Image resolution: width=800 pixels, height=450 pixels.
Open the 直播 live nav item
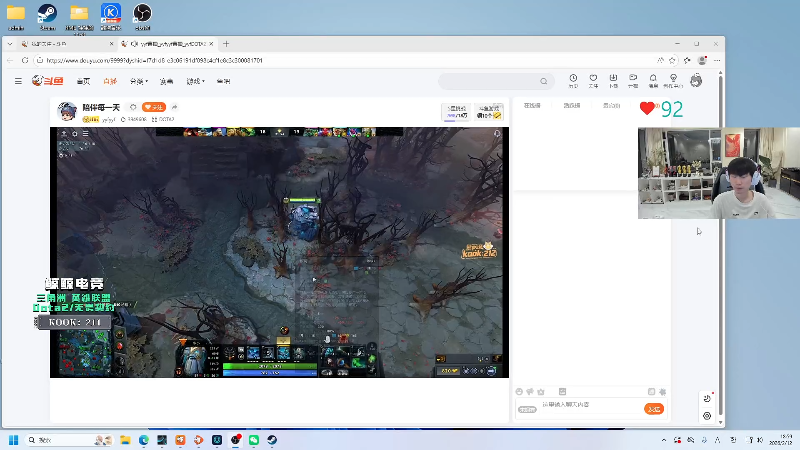pyautogui.click(x=110, y=82)
